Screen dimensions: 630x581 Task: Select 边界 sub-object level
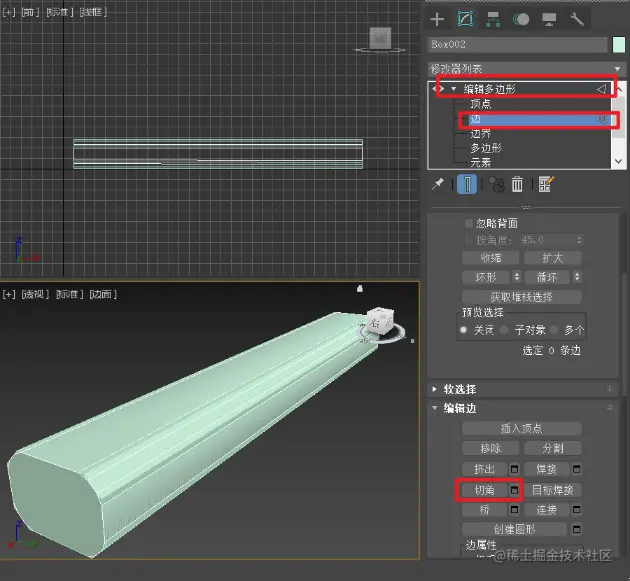pyautogui.click(x=481, y=133)
